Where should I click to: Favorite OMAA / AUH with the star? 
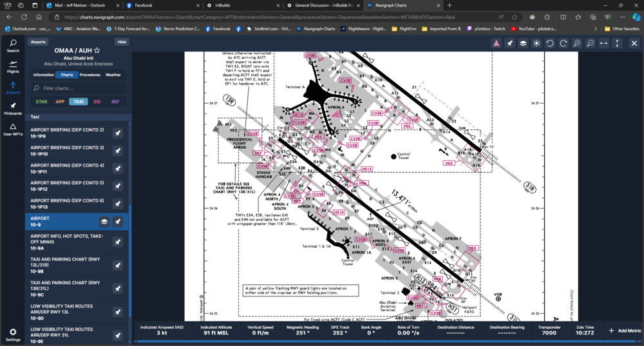tap(97, 50)
